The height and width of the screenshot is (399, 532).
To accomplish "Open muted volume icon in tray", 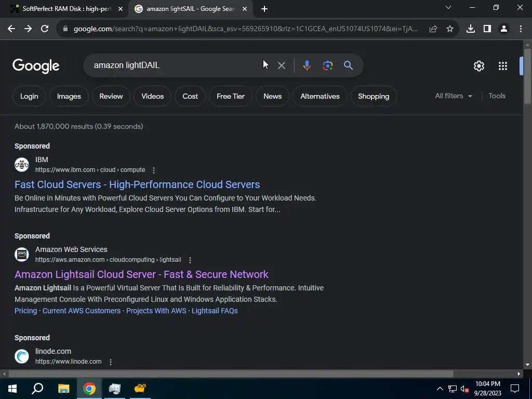I will 465,389.
